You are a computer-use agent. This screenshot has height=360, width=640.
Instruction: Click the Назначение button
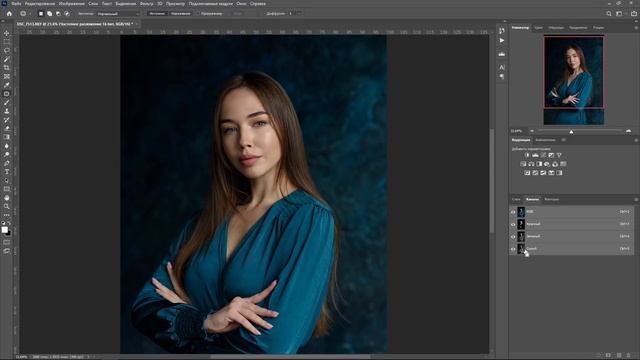[x=180, y=13]
